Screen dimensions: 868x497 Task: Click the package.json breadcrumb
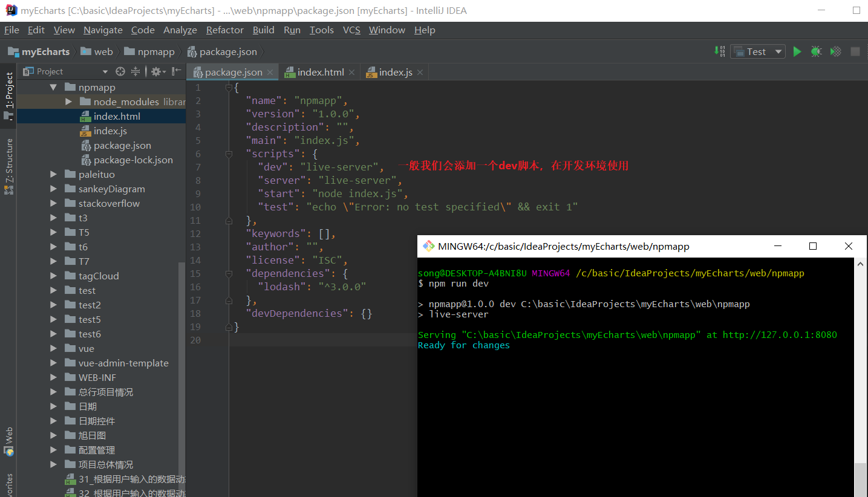coord(222,52)
